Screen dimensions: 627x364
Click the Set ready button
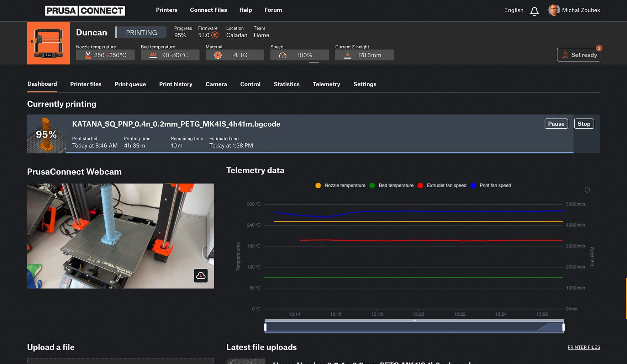click(579, 55)
